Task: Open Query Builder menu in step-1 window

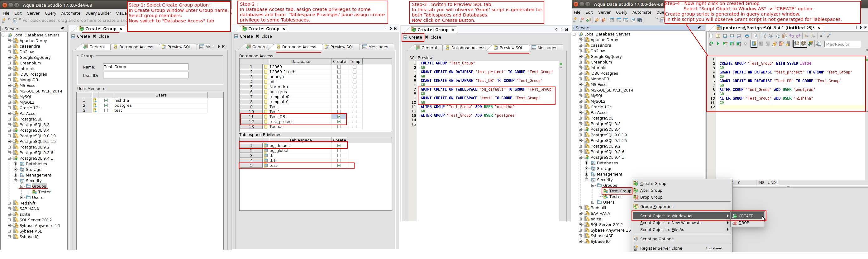Action: click(98, 13)
